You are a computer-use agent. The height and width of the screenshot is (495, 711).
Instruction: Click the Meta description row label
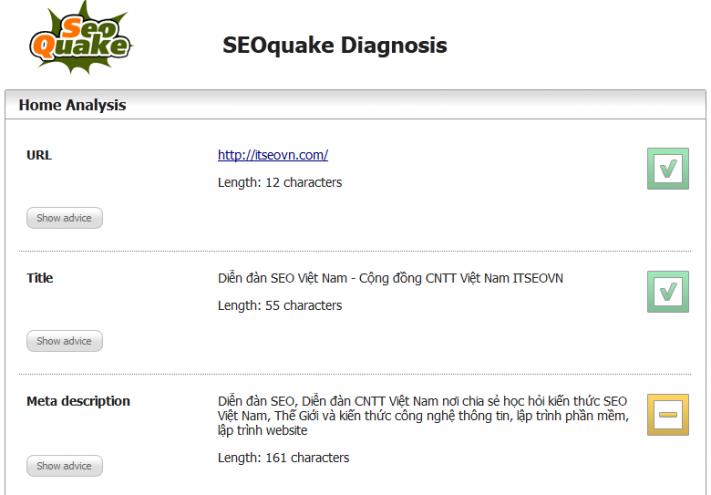click(78, 401)
